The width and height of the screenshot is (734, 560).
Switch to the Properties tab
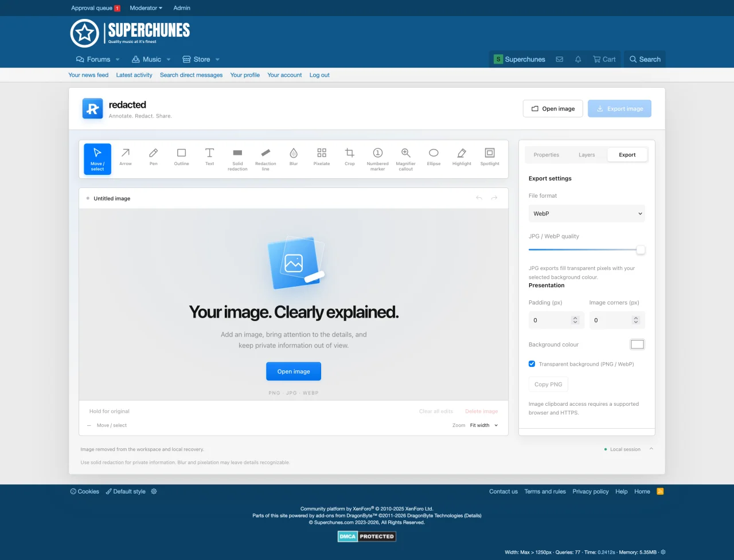tap(546, 155)
